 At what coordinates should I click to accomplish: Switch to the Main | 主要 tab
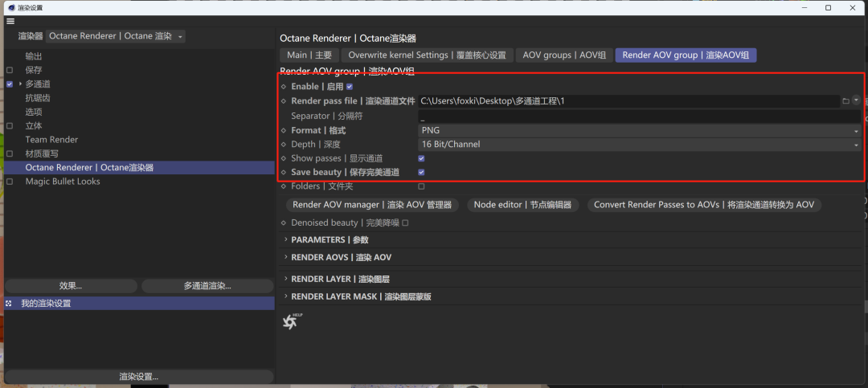[x=309, y=55]
